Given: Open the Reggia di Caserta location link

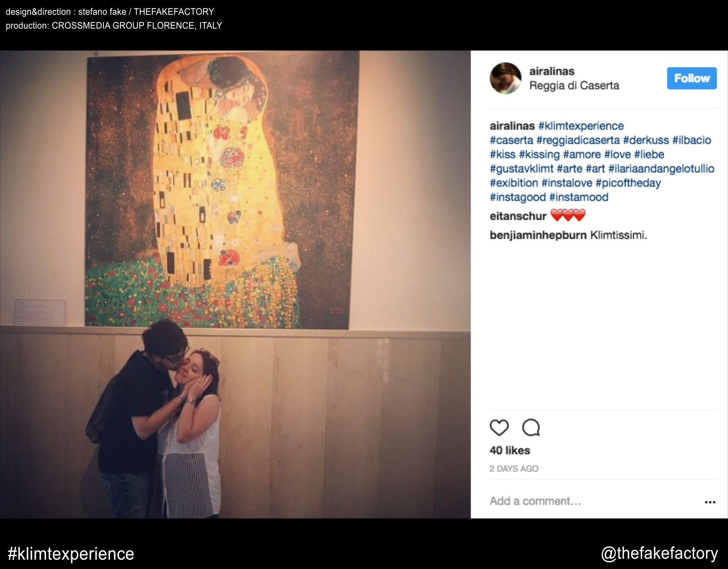Looking at the screenshot, I should 574,86.
